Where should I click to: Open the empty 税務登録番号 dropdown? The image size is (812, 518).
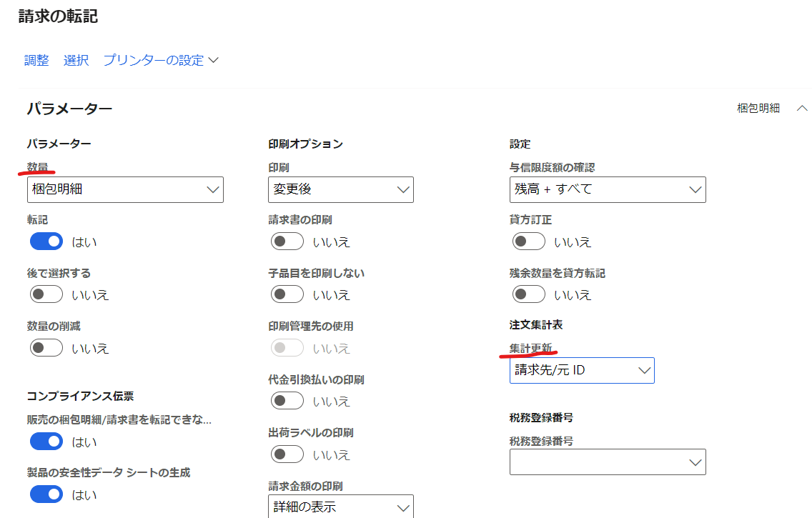pyautogui.click(x=608, y=462)
